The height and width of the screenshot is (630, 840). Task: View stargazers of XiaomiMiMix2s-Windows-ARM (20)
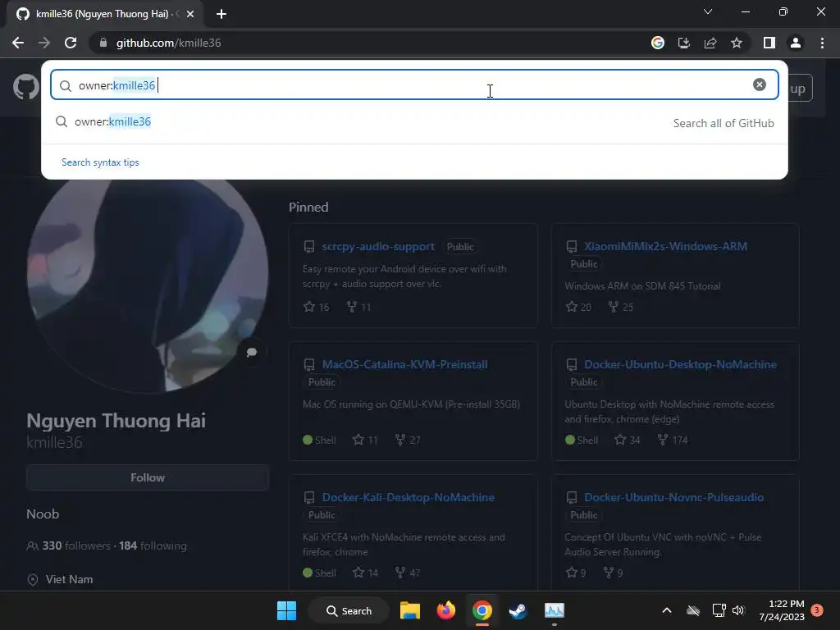tap(578, 307)
